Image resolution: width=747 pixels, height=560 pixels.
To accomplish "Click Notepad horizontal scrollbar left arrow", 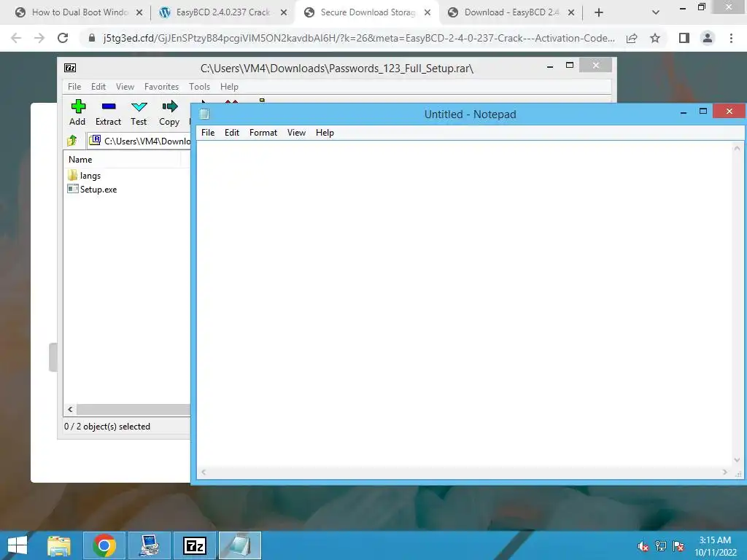I will click(x=204, y=472).
